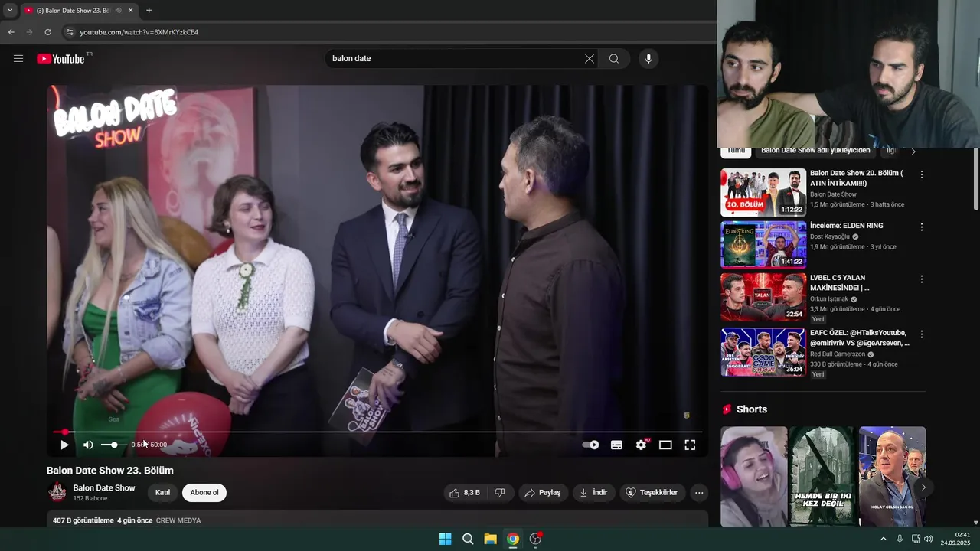Image resolution: width=980 pixels, height=551 pixels.
Task: Open player settings gear icon
Action: tap(642, 445)
